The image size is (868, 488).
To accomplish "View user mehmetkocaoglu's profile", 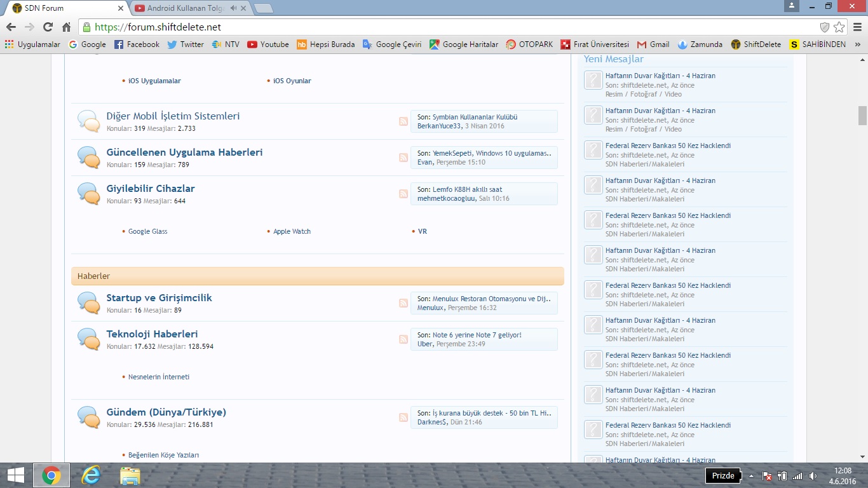I will coord(446,199).
